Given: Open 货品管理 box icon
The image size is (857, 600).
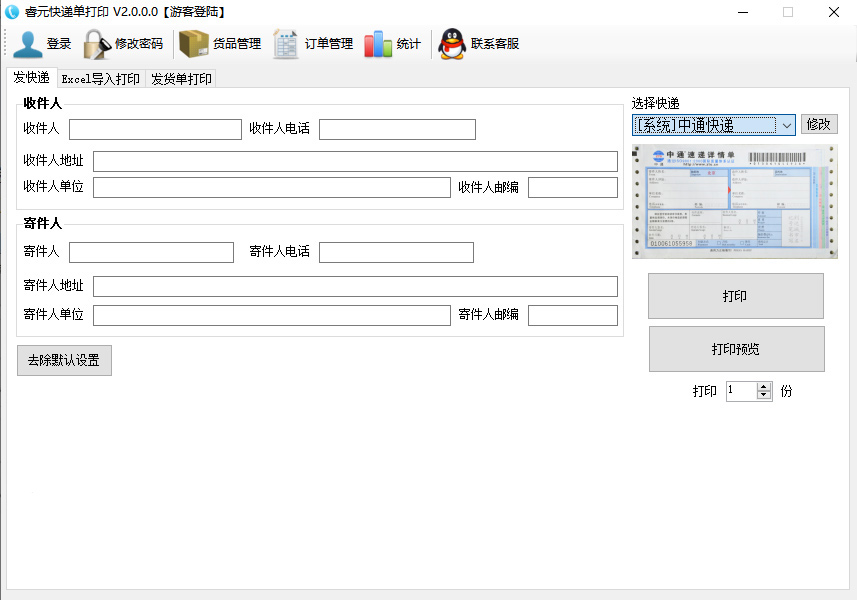Looking at the screenshot, I should coord(193,44).
